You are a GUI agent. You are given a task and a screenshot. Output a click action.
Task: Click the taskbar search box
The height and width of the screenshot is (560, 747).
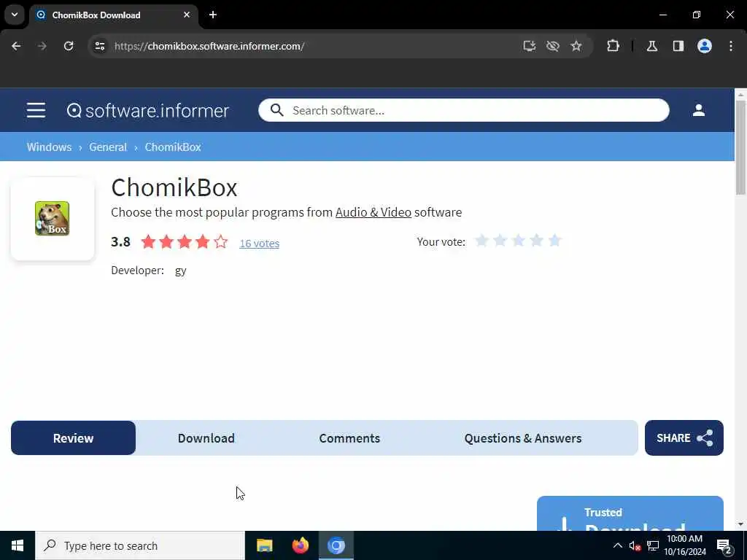pyautogui.click(x=140, y=545)
